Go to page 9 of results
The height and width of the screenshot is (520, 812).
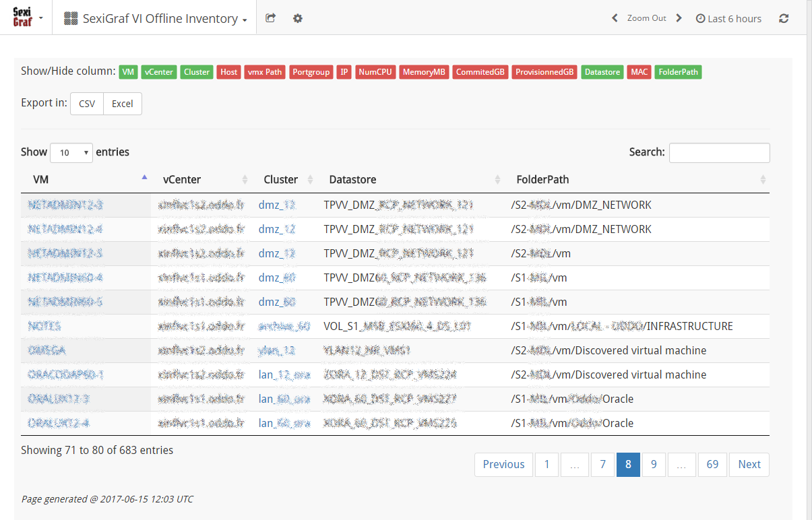[x=654, y=464]
